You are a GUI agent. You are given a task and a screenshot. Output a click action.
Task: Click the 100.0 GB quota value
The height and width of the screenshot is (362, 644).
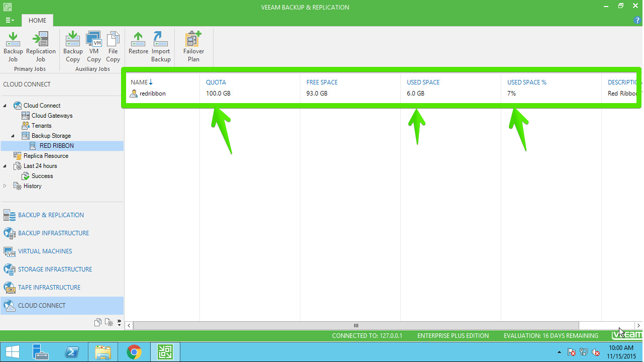218,94
